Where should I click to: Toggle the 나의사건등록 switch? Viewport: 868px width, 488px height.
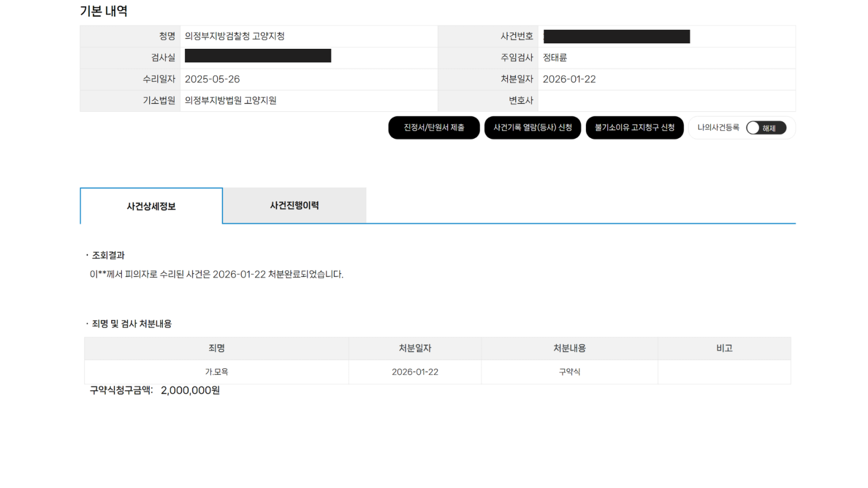click(x=765, y=128)
